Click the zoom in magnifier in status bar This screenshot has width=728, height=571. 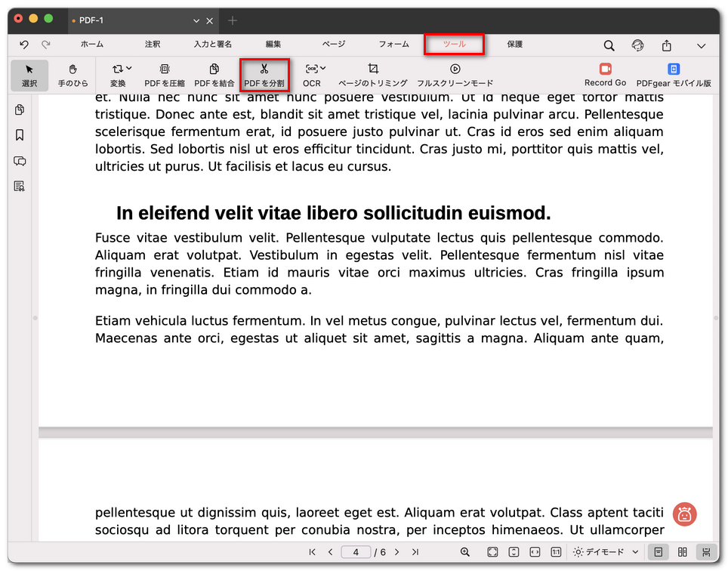pos(464,552)
